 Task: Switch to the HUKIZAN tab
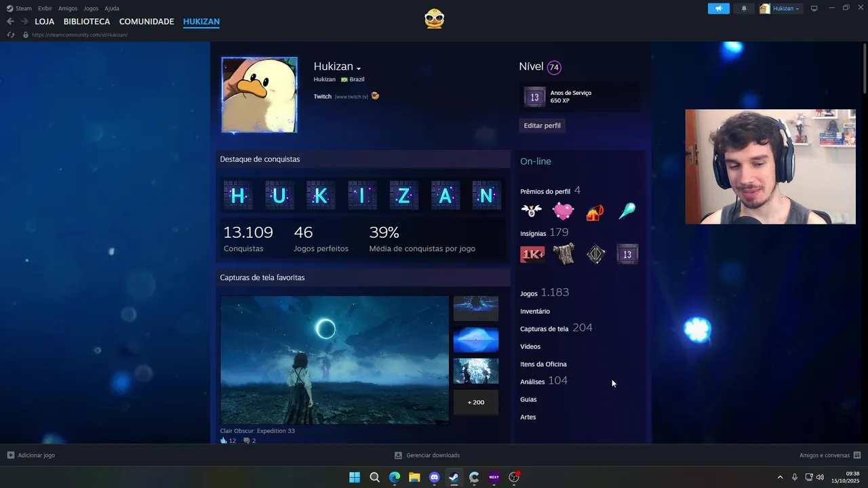pos(201,22)
